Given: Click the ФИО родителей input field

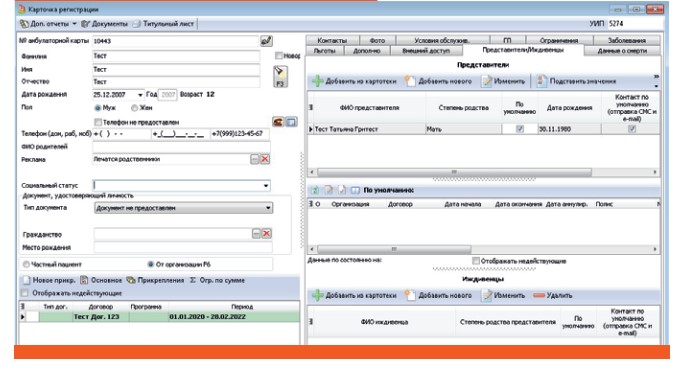Looking at the screenshot, I should click(181, 147).
